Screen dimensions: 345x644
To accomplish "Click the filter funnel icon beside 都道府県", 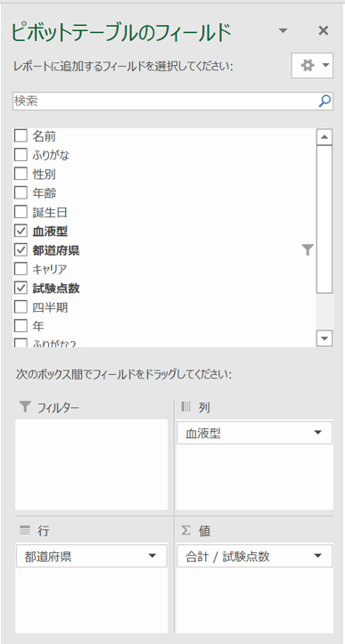I will [x=308, y=249].
